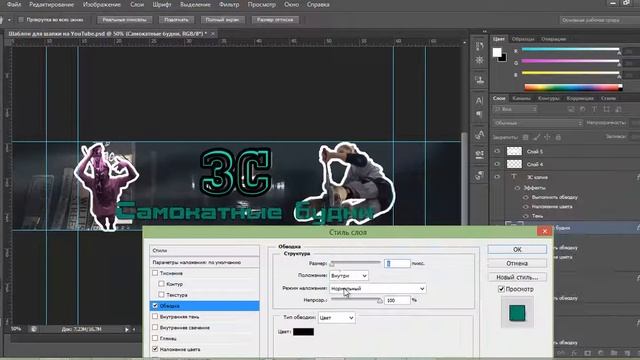Toggle Прокрутка во всех окнах checkbox
This screenshot has width=640, height=360.
click(x=21, y=20)
